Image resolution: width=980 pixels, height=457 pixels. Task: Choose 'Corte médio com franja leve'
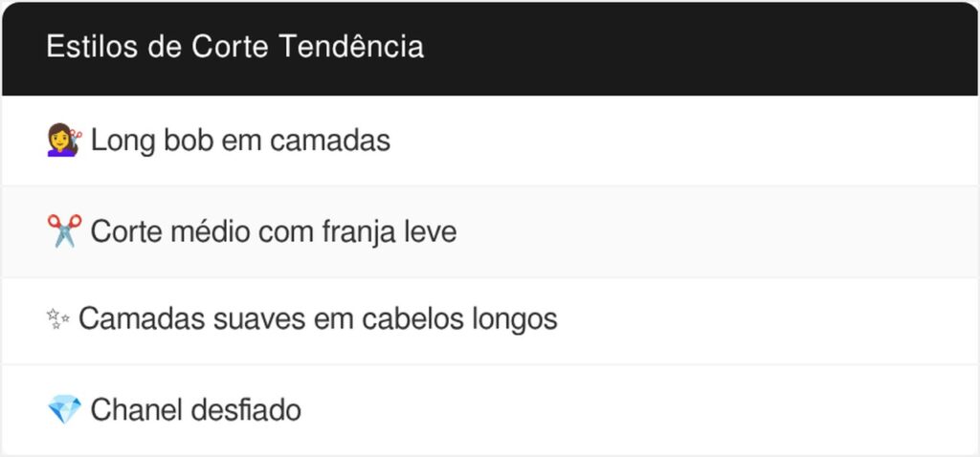[x=273, y=231]
